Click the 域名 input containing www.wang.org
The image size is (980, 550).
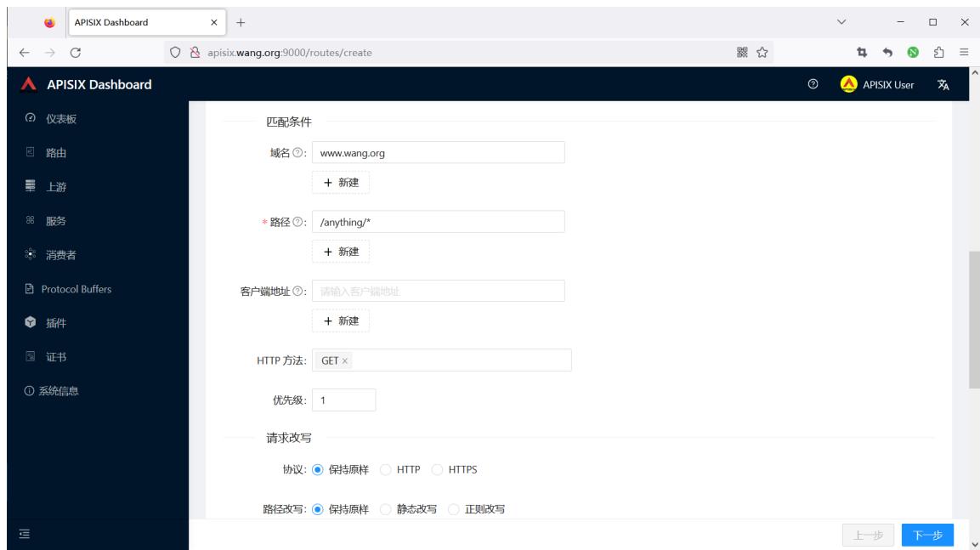point(438,152)
